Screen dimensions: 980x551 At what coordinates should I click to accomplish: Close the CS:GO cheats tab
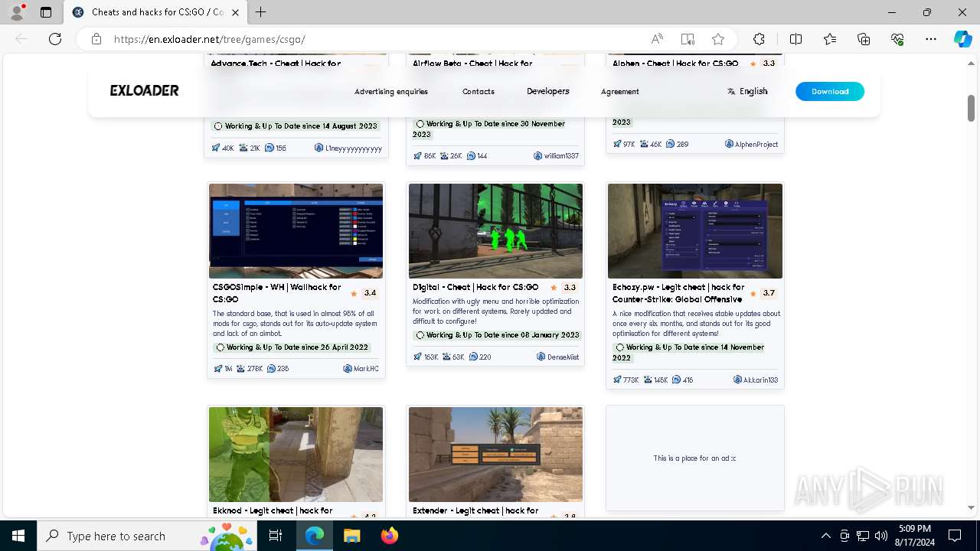point(236,12)
